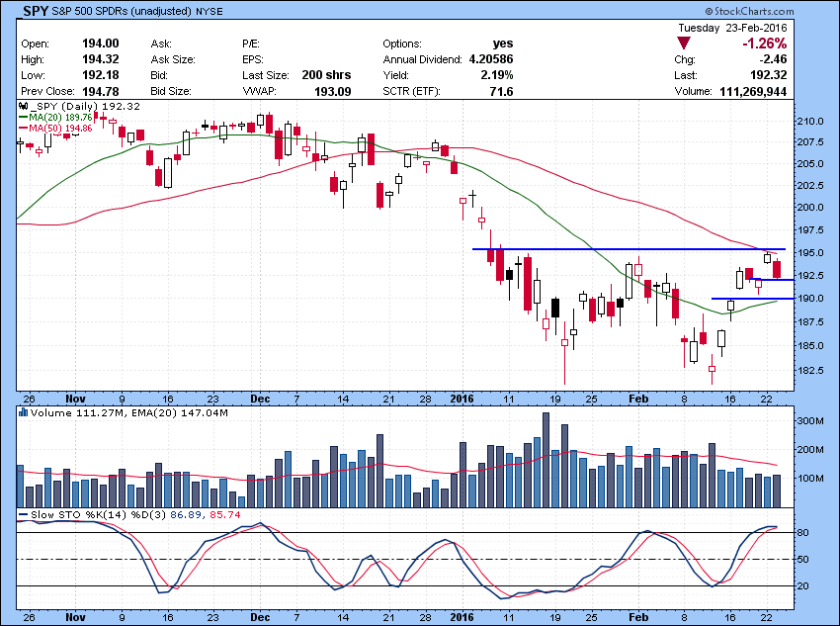Click the short blue support line near 192
Viewport: 840px width, 626px height.
click(772, 279)
